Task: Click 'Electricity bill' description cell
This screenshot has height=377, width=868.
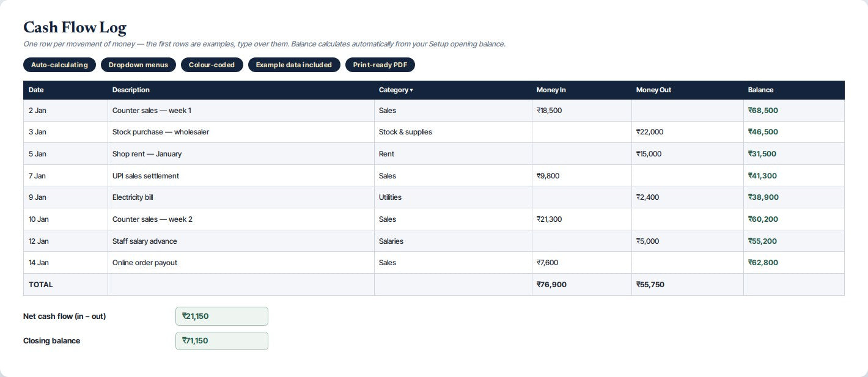Action: 241,197
